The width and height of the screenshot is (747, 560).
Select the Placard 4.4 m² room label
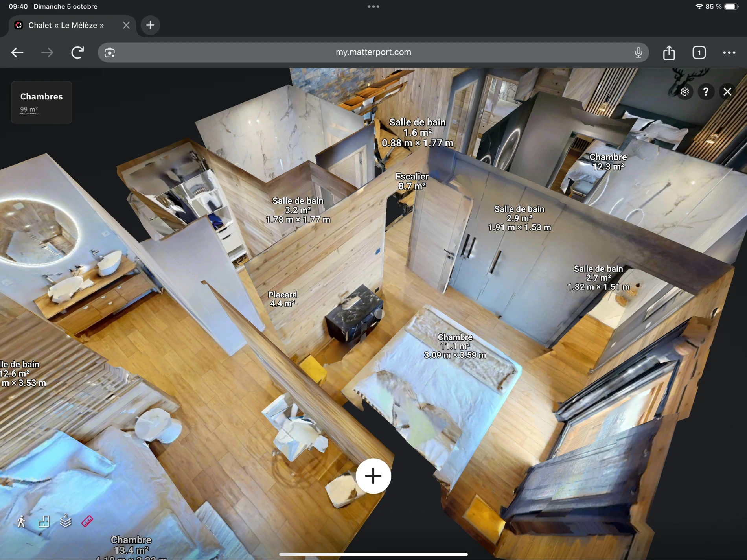(x=282, y=299)
